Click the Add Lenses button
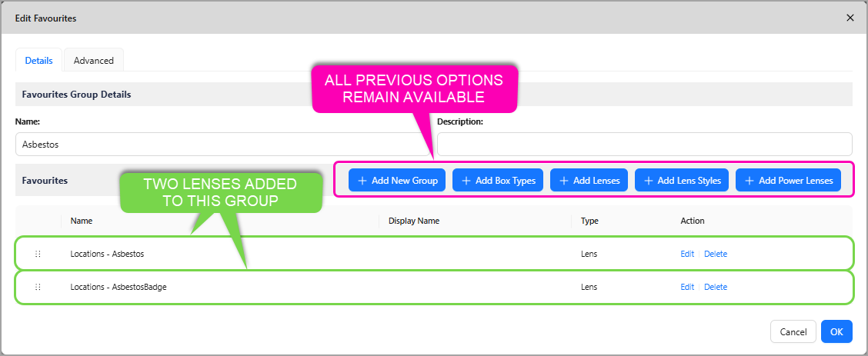Screen dimensions: 868x356 click(x=589, y=180)
